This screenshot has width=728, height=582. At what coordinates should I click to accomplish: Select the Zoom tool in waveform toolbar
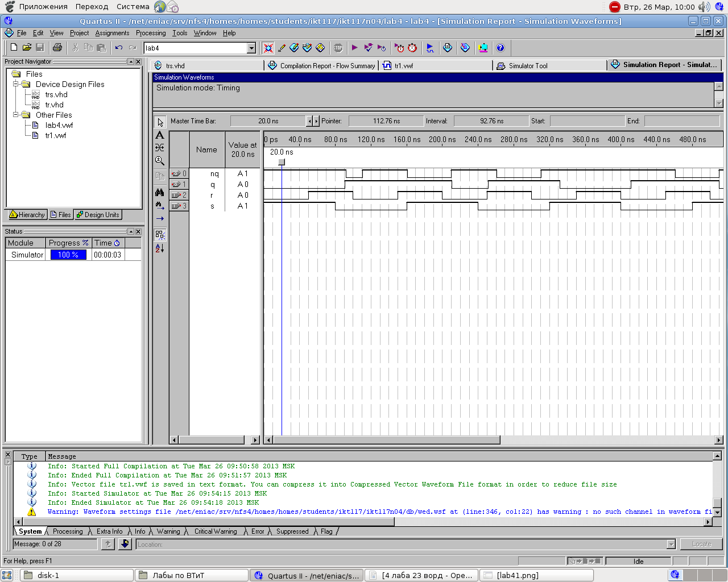(160, 161)
